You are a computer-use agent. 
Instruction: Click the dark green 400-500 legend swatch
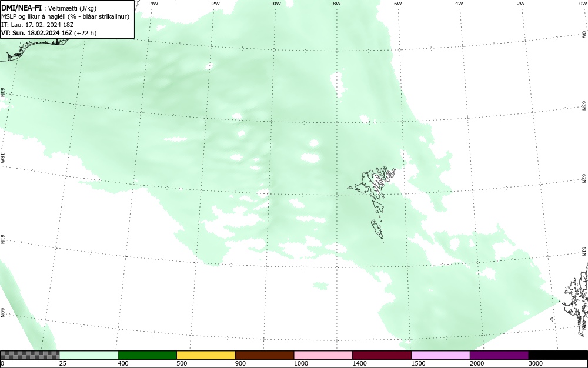pos(147,355)
